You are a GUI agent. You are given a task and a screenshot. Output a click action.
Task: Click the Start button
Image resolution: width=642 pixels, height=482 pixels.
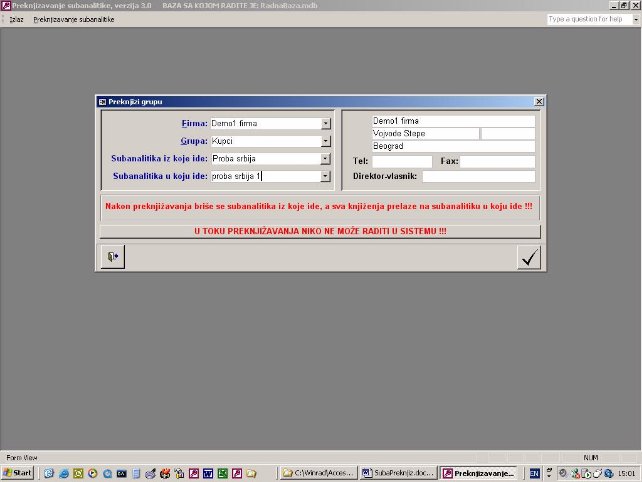click(18, 473)
